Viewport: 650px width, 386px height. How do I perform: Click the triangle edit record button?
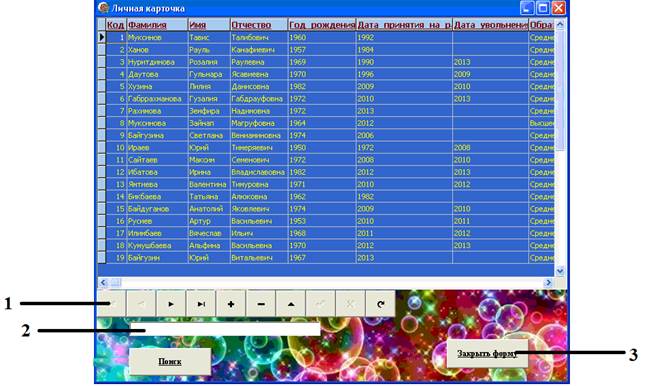click(x=291, y=304)
